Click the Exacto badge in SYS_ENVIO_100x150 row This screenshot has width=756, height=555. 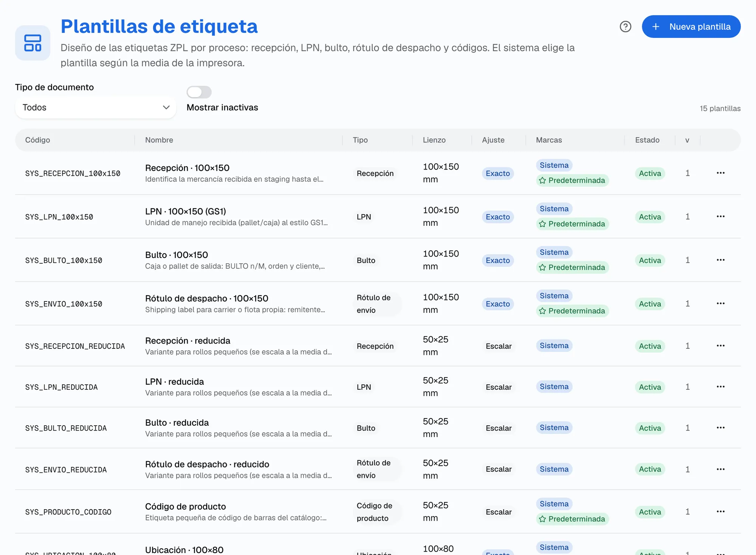coord(498,304)
